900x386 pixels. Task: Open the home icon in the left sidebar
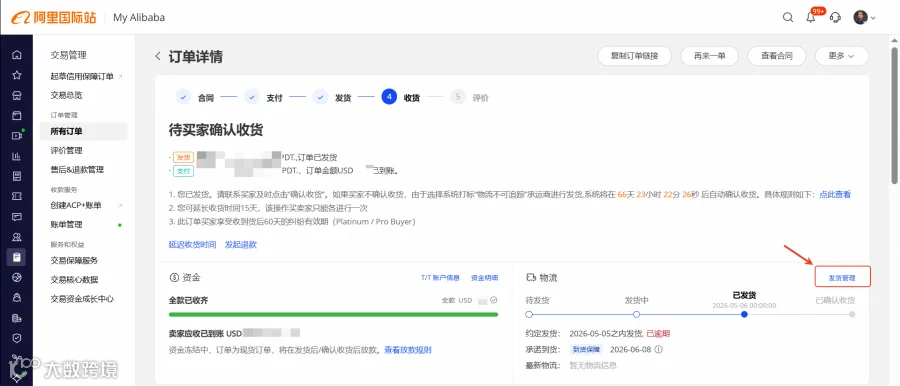(x=17, y=55)
